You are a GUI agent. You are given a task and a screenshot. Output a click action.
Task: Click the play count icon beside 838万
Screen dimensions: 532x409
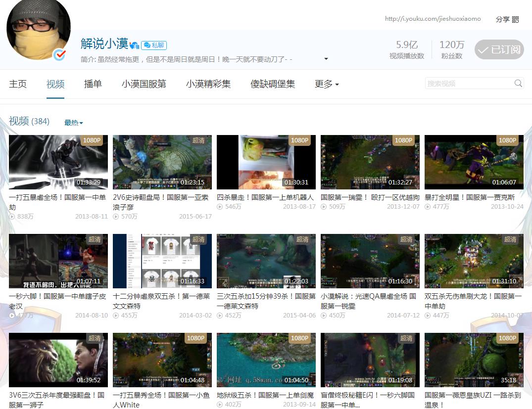point(12,217)
